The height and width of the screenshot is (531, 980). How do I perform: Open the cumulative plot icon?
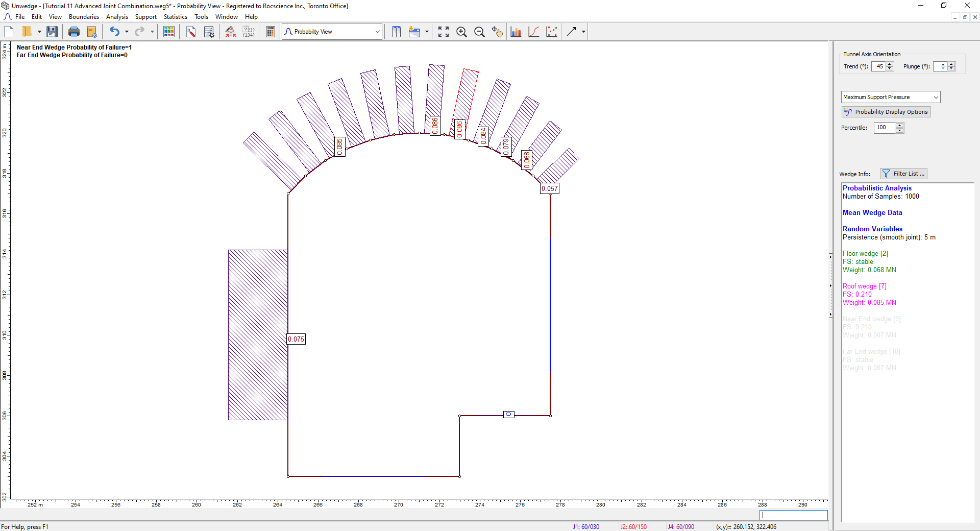pyautogui.click(x=534, y=32)
